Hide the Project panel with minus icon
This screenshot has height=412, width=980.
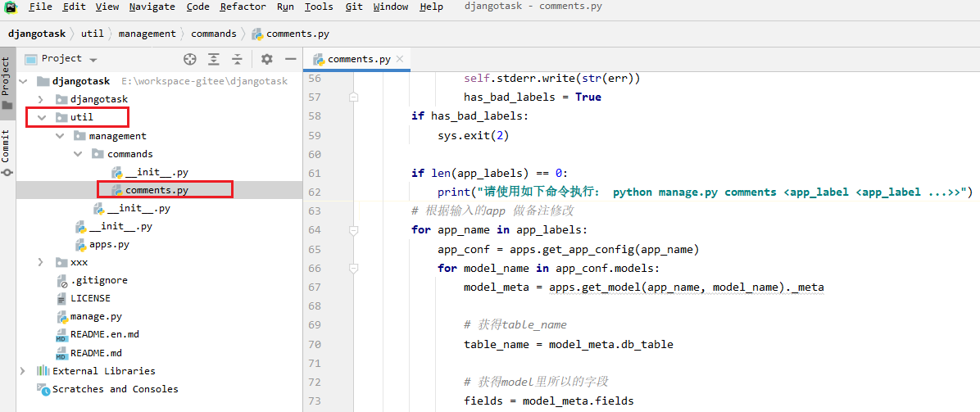coord(290,60)
